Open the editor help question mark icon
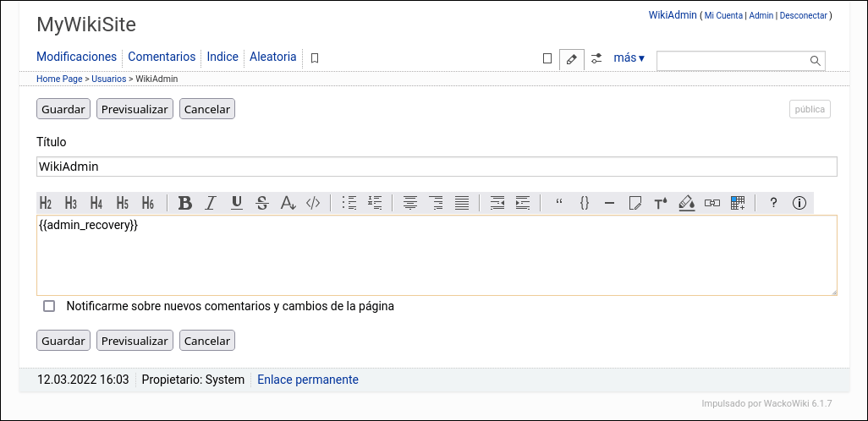 (x=773, y=203)
